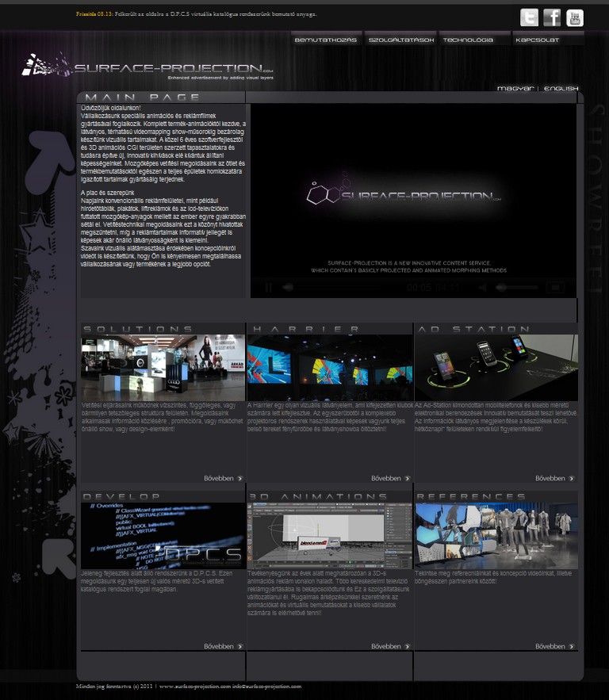
Task: Click the Ad Station section heading
Action: [x=473, y=329]
